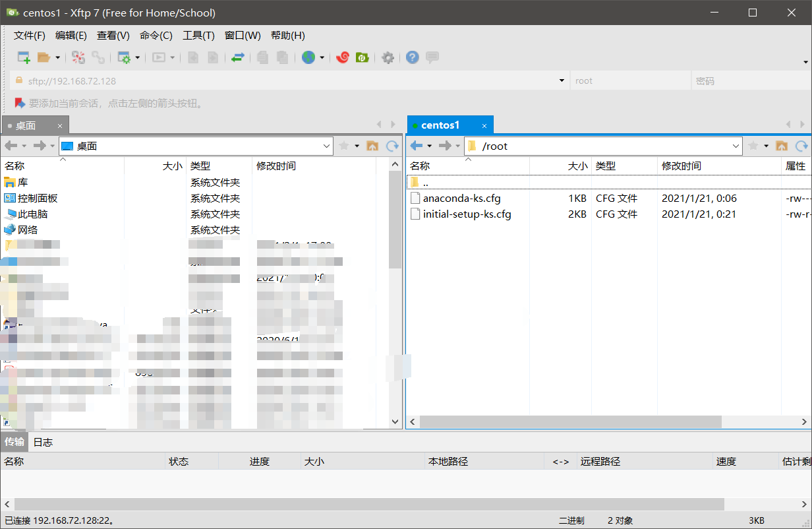Open the sftp session address dropdown
This screenshot has width=812, height=529.
click(x=561, y=79)
